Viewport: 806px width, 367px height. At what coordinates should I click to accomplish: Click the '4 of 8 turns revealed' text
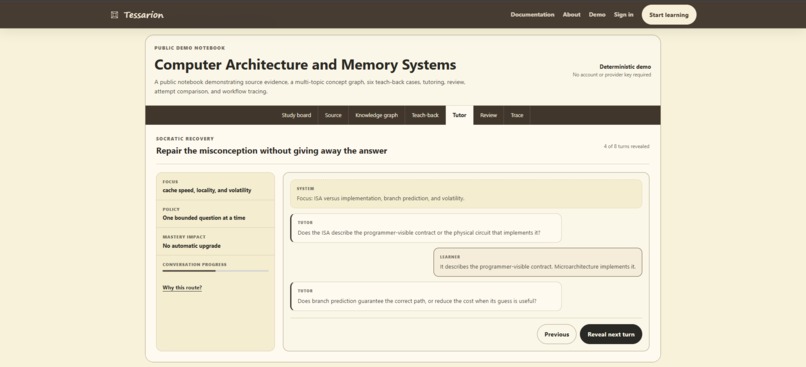626,146
